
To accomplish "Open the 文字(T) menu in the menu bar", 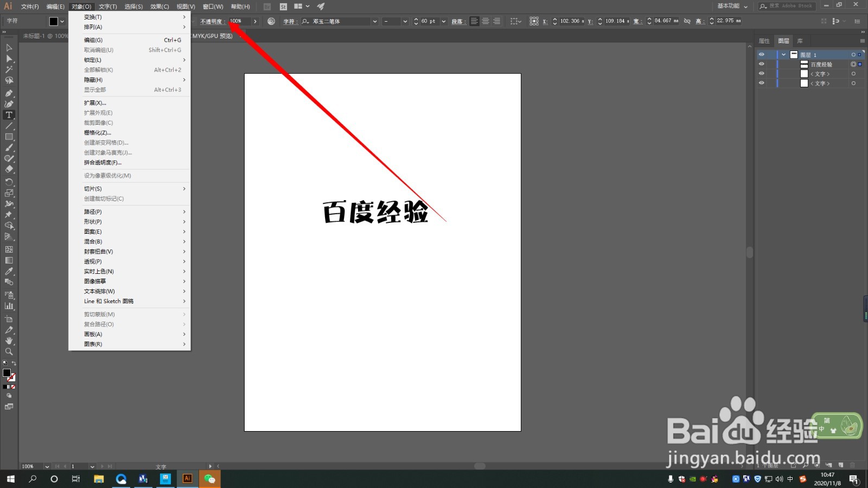I will click(x=107, y=7).
